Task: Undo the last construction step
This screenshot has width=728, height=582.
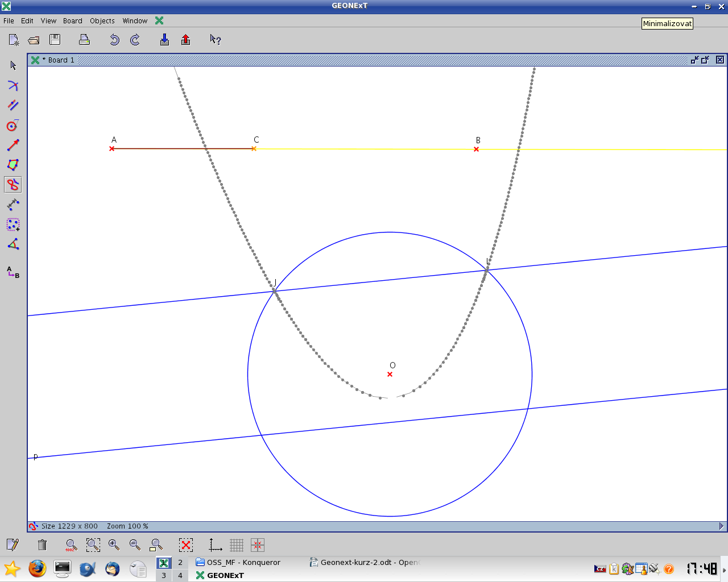Action: pyautogui.click(x=114, y=40)
